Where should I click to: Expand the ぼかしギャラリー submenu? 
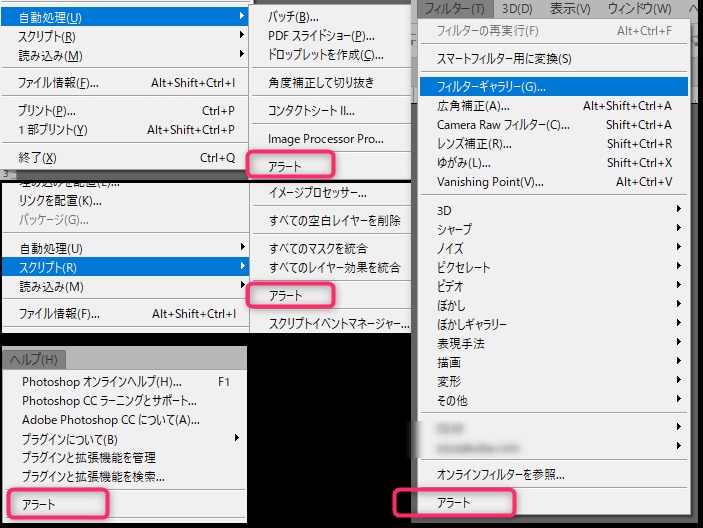472,325
